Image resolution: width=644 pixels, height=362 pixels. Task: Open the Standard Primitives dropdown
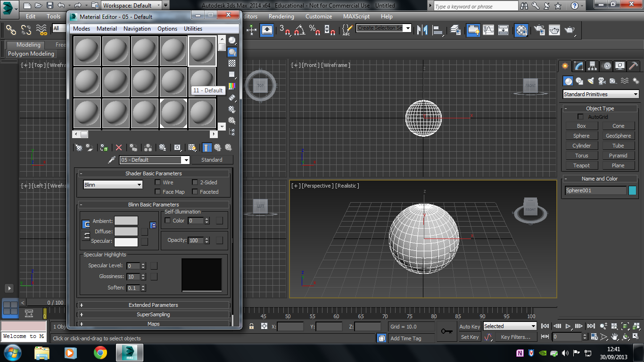pos(600,94)
